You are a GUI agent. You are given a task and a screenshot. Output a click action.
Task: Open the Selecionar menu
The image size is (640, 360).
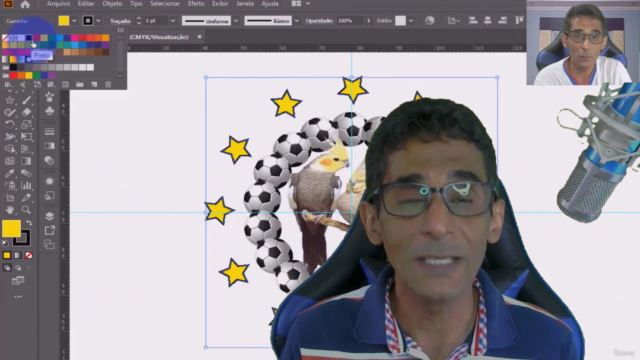tap(165, 4)
